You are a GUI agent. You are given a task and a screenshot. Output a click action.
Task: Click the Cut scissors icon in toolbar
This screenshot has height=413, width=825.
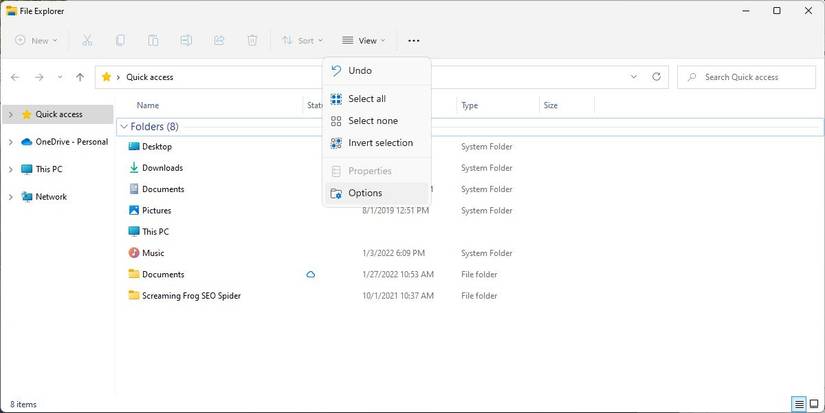click(87, 41)
